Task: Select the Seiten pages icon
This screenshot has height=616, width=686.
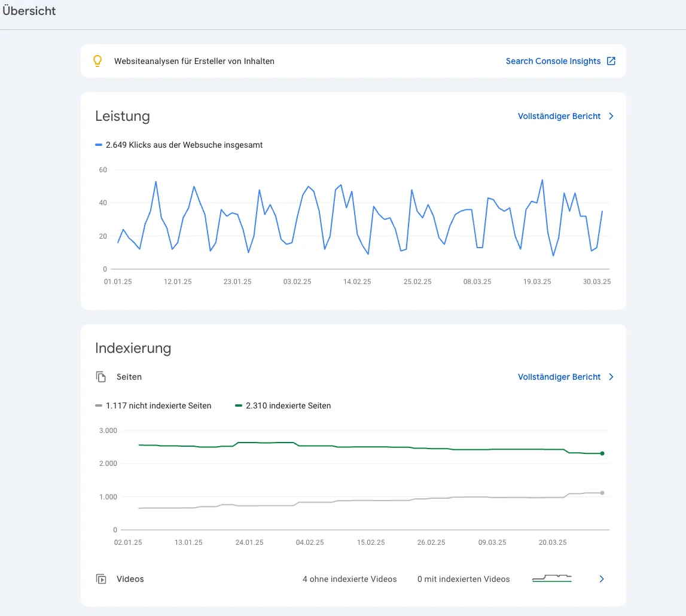Action: click(x=101, y=377)
